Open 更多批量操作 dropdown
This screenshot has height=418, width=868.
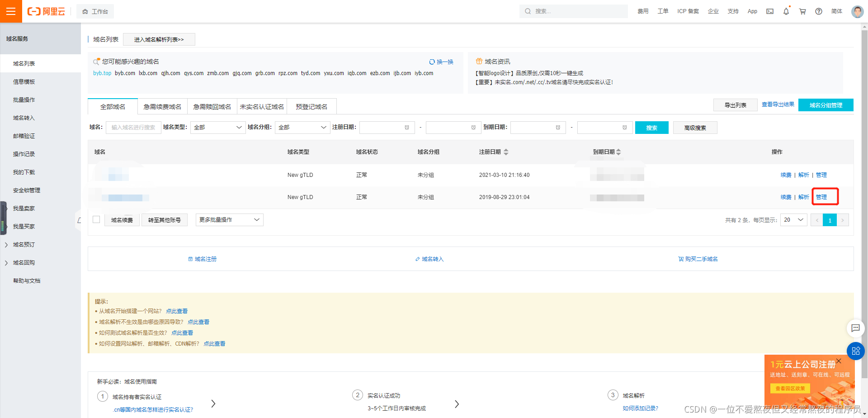pyautogui.click(x=230, y=220)
